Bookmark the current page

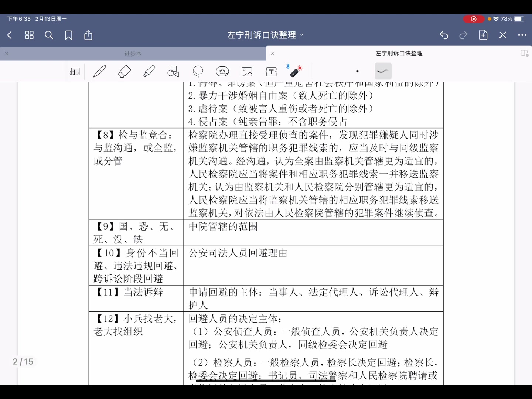[x=69, y=35]
